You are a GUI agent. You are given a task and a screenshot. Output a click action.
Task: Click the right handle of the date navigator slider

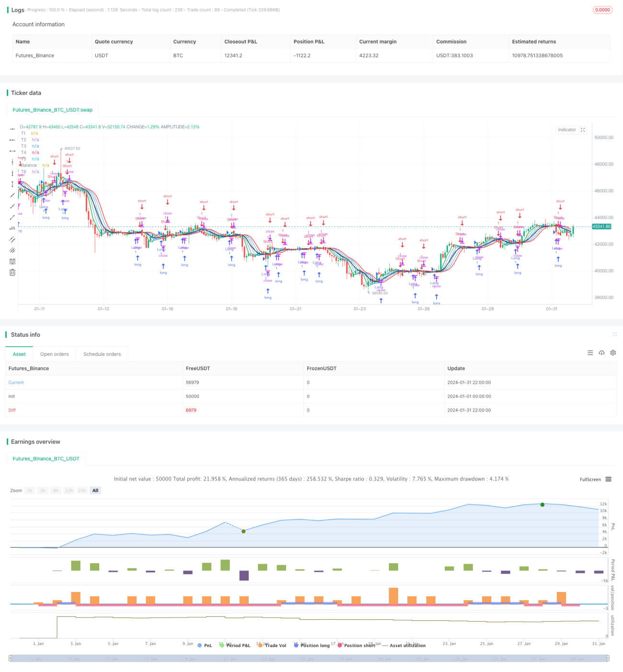[608, 658]
